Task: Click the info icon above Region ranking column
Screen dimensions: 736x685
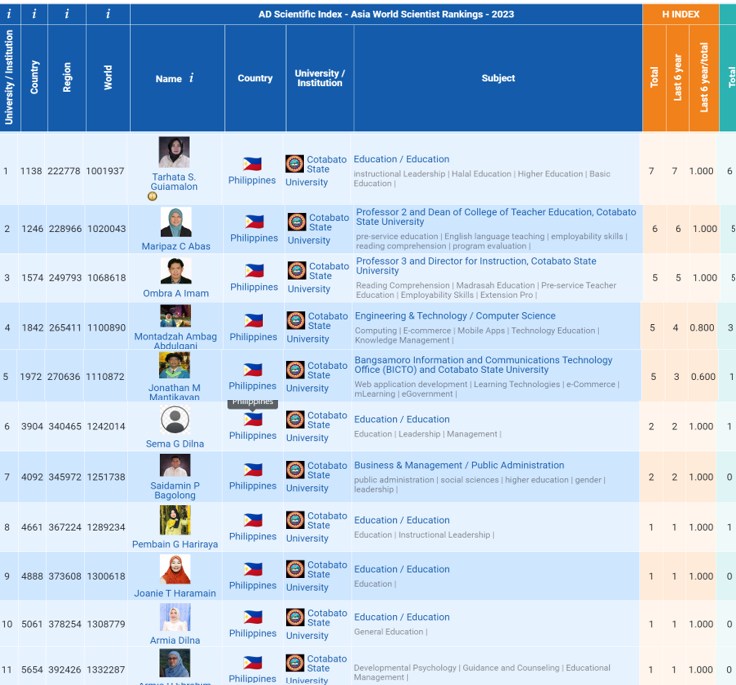Action: [x=67, y=14]
